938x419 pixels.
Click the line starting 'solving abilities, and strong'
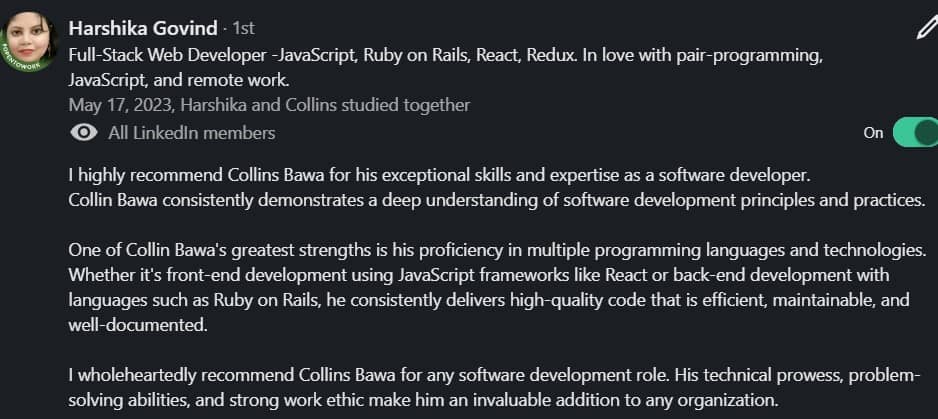tap(423, 399)
